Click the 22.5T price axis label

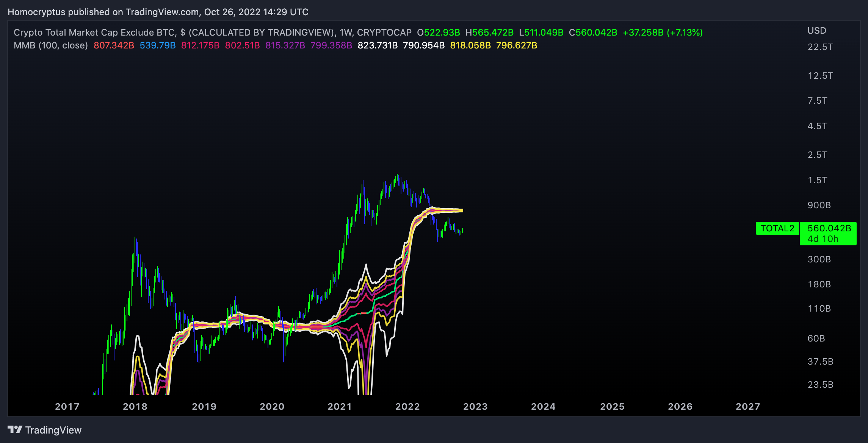[820, 47]
